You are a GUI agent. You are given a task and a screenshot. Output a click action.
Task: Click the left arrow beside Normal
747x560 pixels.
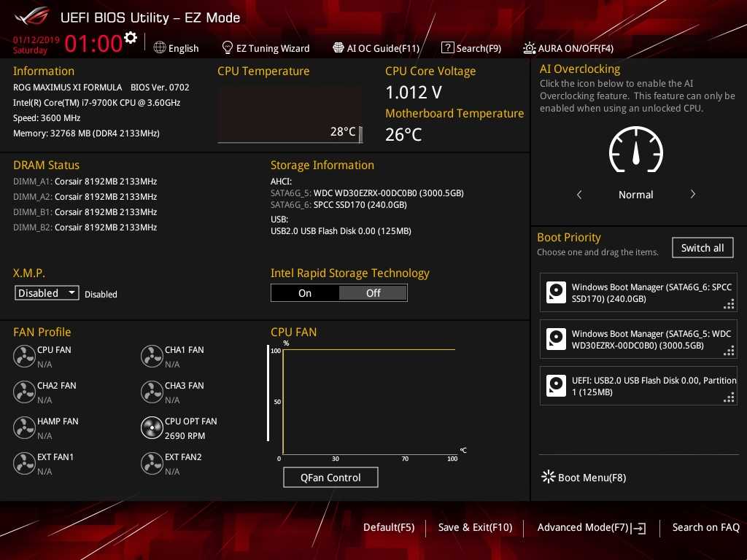click(579, 195)
